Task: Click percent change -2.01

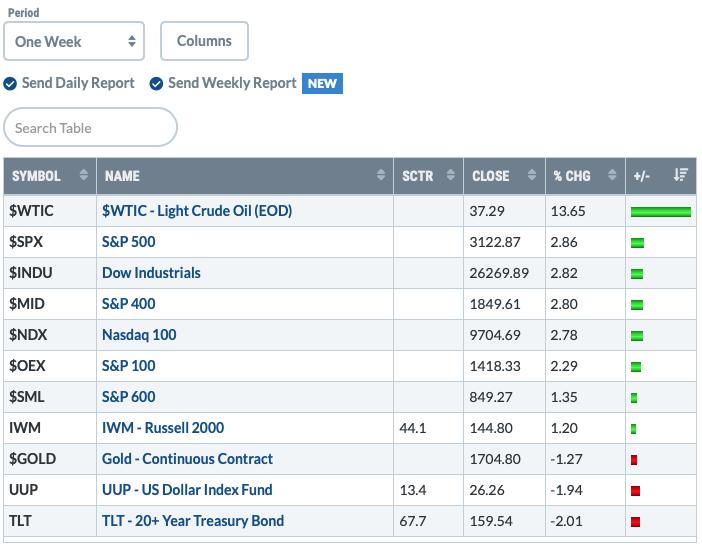Action: coord(566,521)
